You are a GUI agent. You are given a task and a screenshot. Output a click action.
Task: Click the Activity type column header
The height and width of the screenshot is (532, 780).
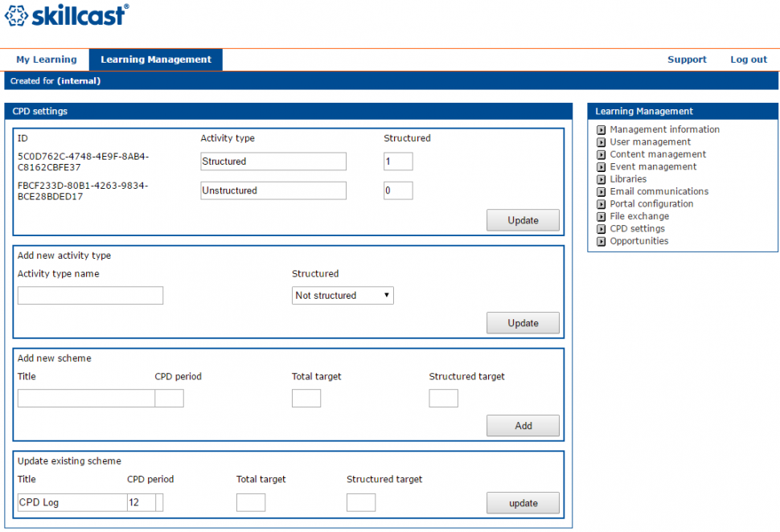(228, 139)
